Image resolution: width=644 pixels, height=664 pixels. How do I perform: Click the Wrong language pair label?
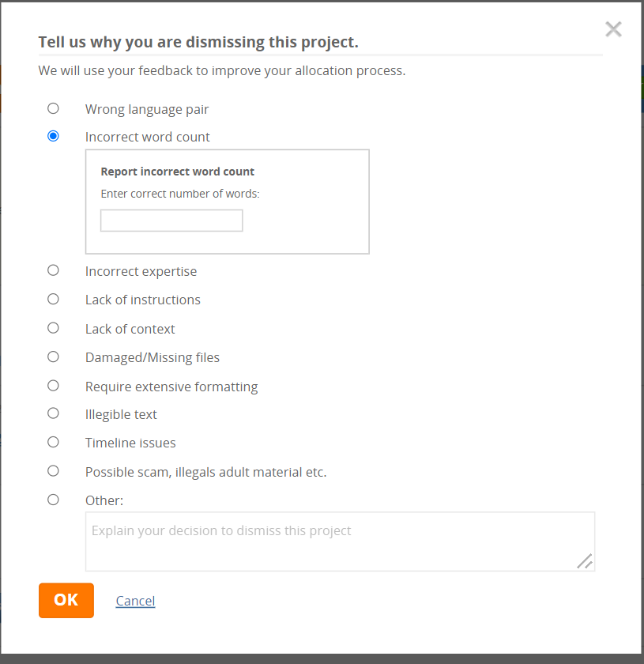(147, 109)
